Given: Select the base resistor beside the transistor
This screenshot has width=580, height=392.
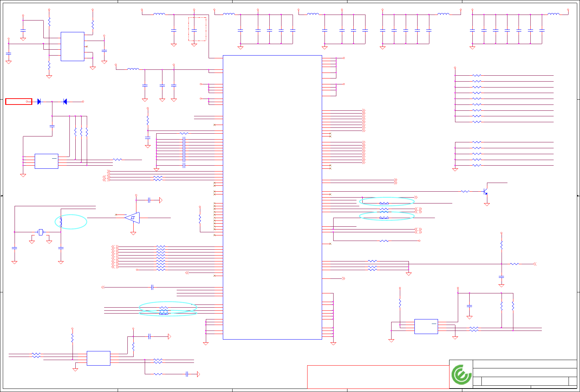Looking at the screenshot, I should coord(465,191).
